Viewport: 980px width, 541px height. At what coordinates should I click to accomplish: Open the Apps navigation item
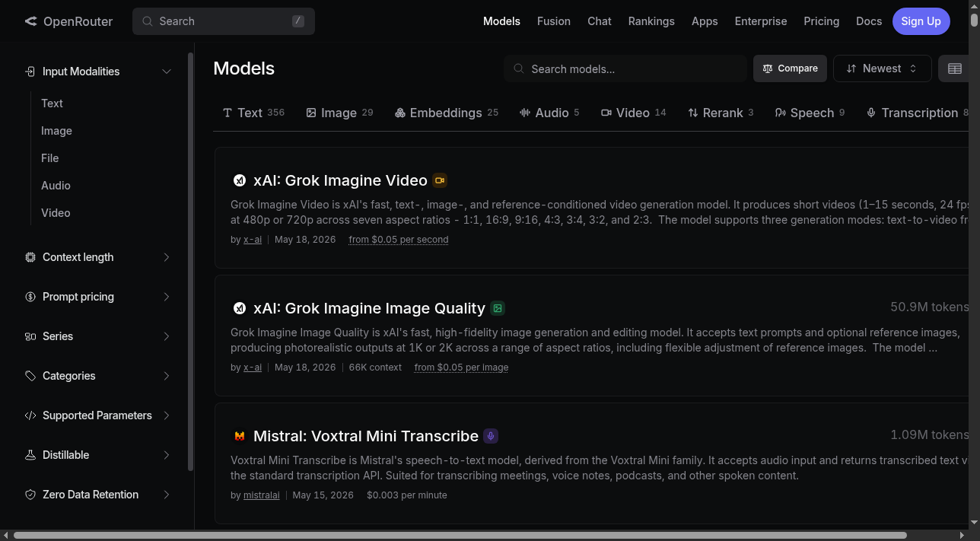(x=705, y=21)
